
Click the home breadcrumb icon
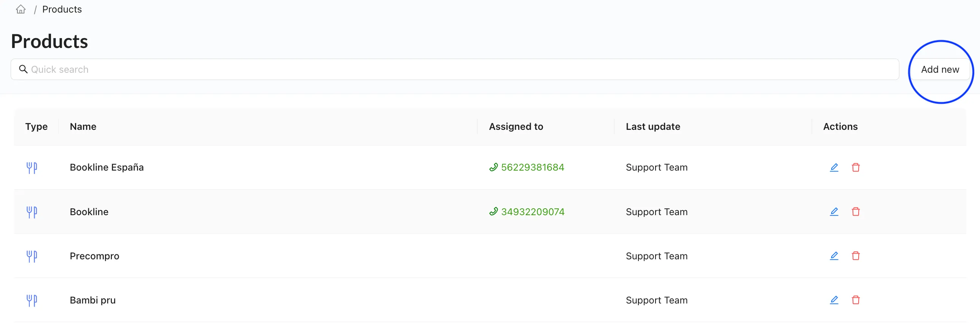click(x=21, y=9)
